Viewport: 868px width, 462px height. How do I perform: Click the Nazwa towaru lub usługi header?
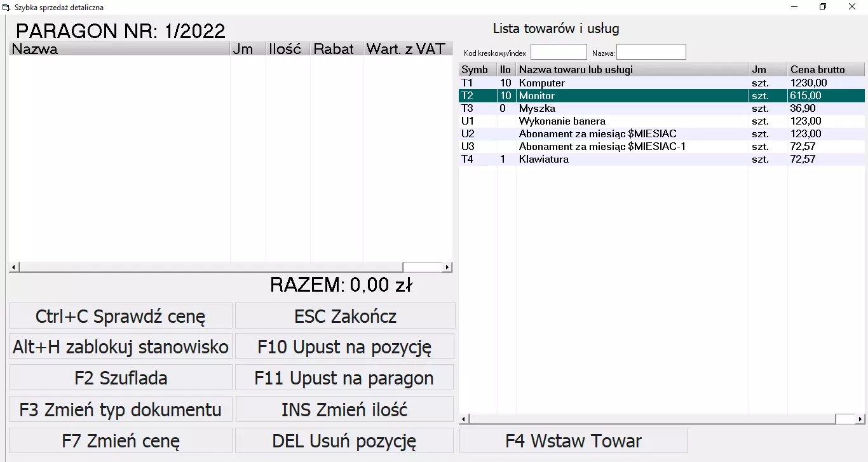click(632, 70)
